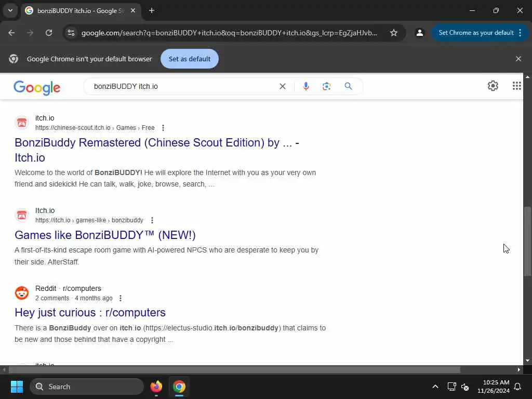Click the chinese-scout.itch.io URL breadcrumb
The image size is (532, 399).
pyautogui.click(x=95, y=128)
